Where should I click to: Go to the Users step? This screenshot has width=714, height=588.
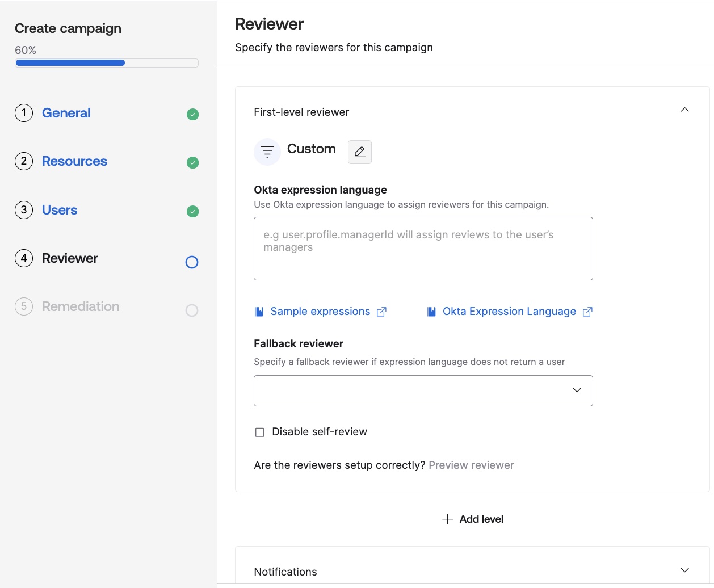[x=60, y=210]
